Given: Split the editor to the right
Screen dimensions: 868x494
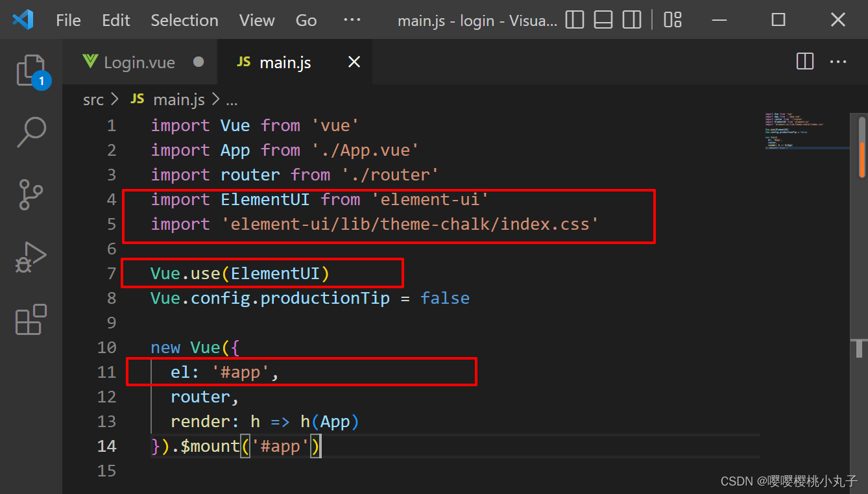Looking at the screenshot, I should tap(805, 62).
